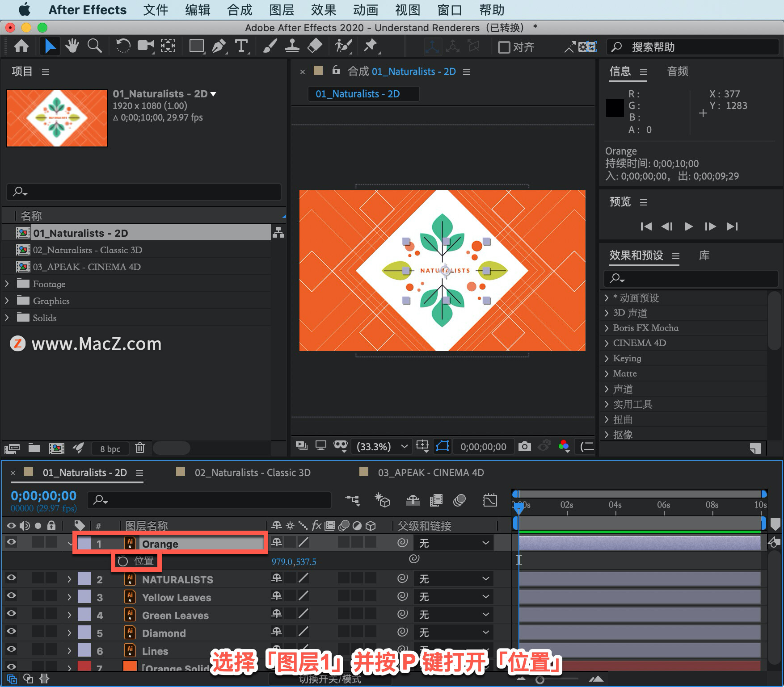Enable the 对齐 snapping checkbox
This screenshot has width=784, height=687.
(504, 47)
